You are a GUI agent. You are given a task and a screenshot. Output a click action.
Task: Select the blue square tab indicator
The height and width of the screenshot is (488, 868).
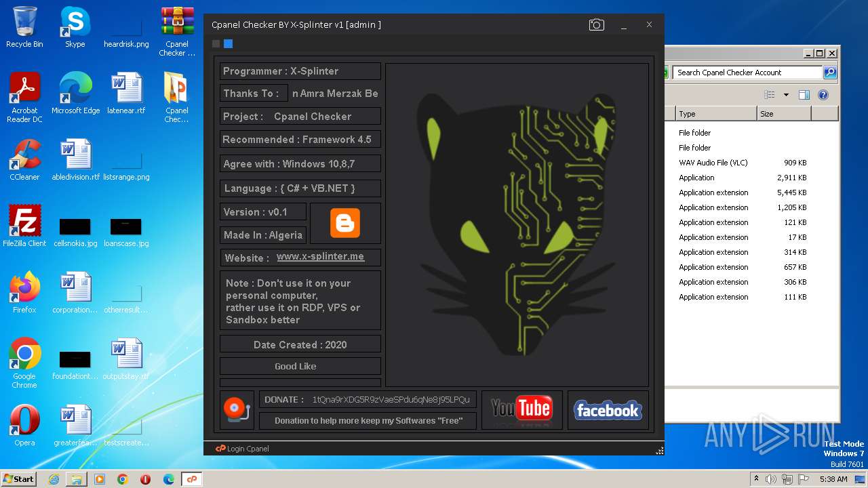[x=228, y=44]
